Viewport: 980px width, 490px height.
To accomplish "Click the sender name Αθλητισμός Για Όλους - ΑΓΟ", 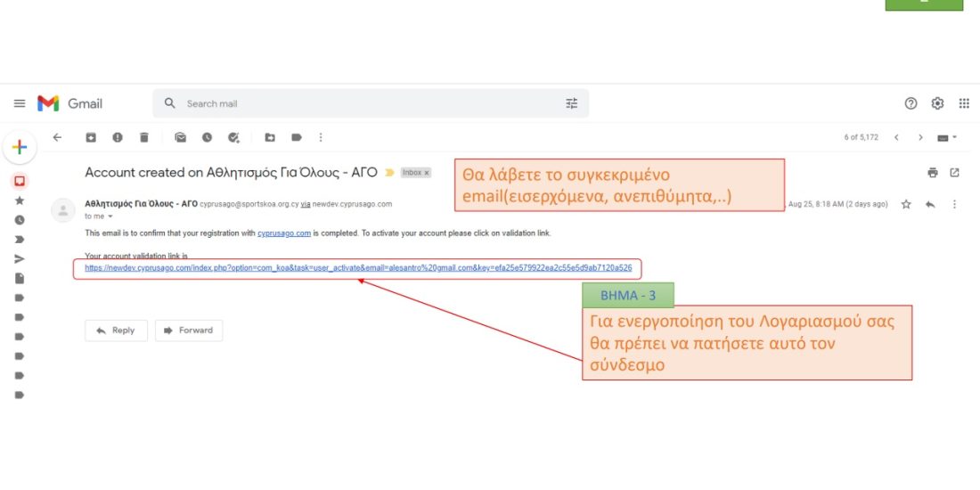I will point(142,204).
